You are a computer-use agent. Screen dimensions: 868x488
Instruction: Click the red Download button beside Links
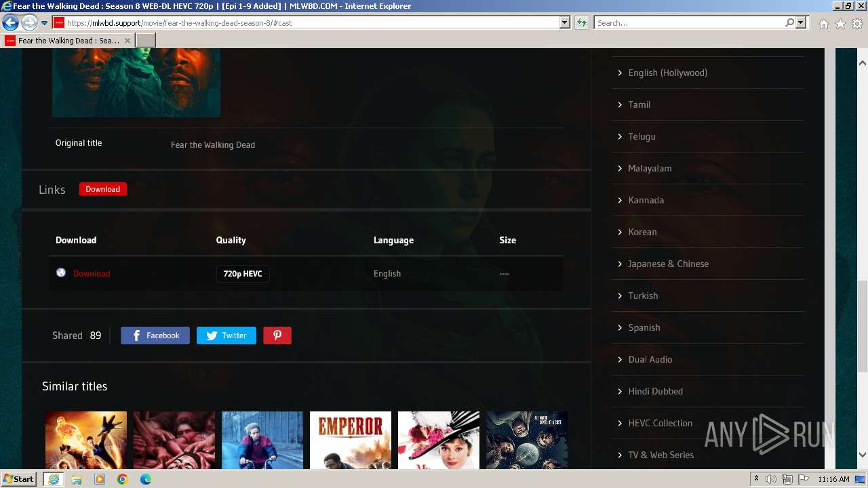(103, 189)
